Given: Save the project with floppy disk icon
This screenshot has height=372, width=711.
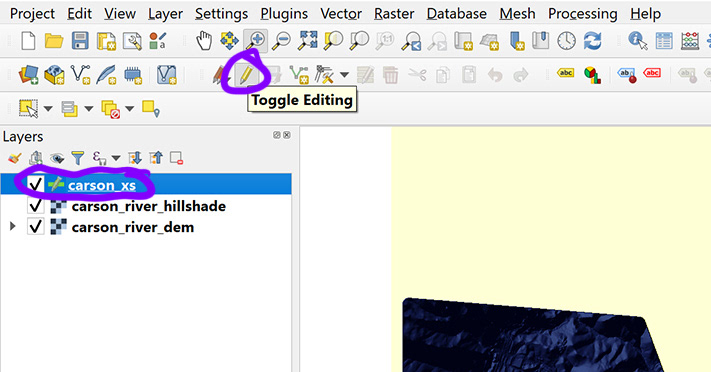Looking at the screenshot, I should (x=80, y=41).
